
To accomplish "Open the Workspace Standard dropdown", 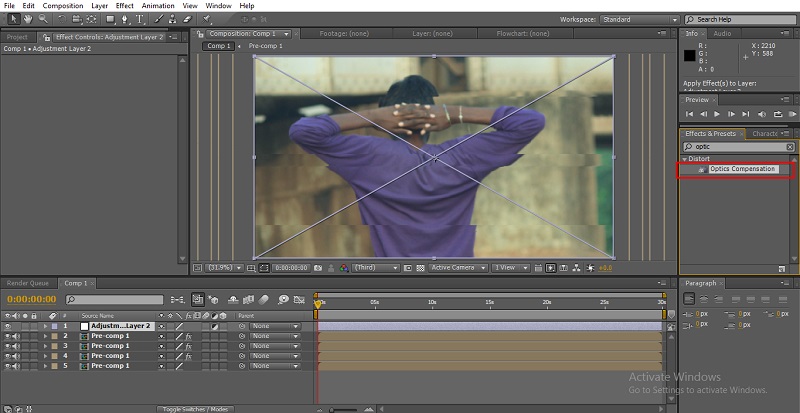I will click(x=642, y=19).
